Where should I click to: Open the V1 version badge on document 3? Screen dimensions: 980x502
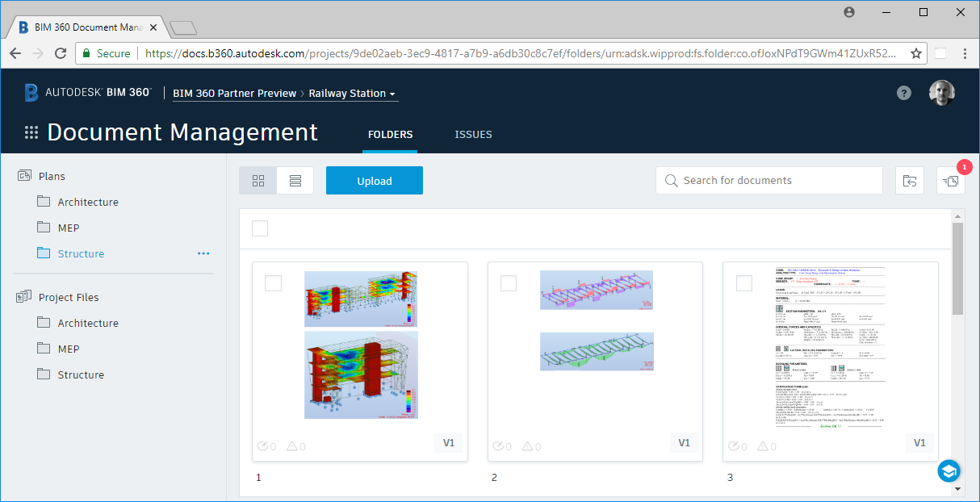point(920,442)
